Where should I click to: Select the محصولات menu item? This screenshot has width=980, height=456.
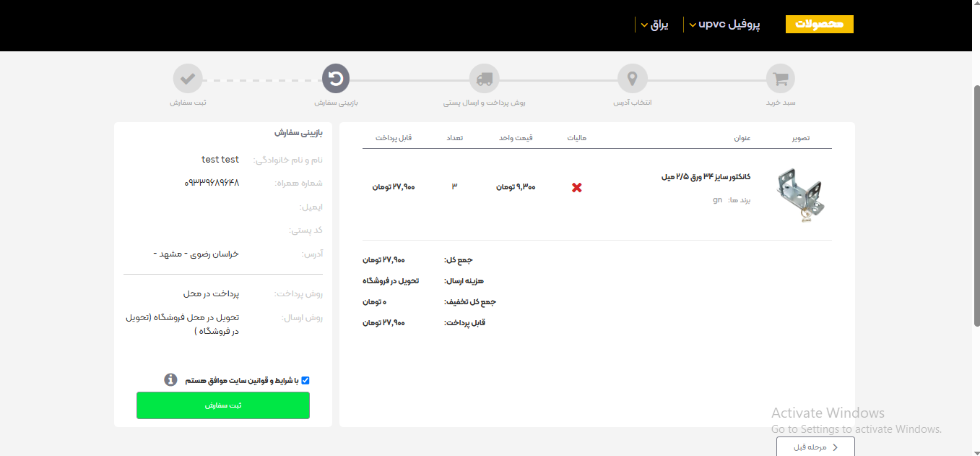(x=819, y=23)
